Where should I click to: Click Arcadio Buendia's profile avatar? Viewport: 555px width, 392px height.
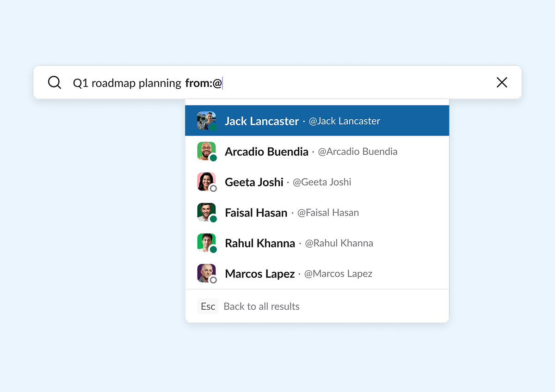[206, 151]
